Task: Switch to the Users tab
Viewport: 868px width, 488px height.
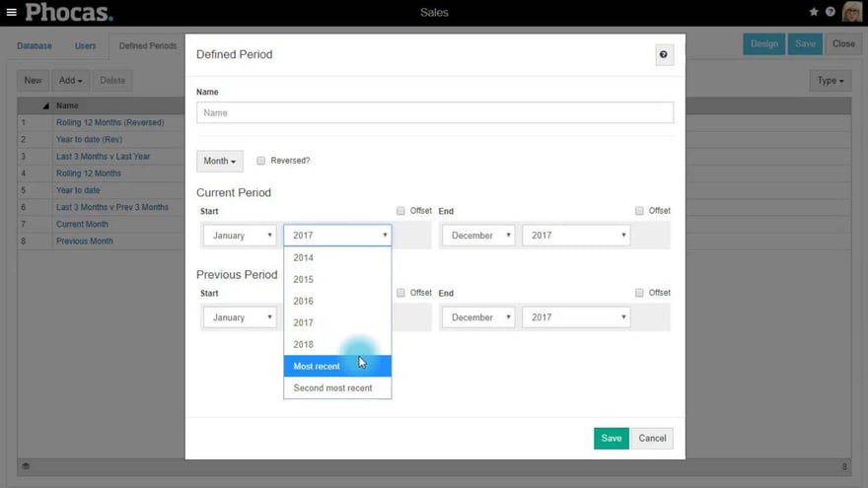Action: [85, 46]
